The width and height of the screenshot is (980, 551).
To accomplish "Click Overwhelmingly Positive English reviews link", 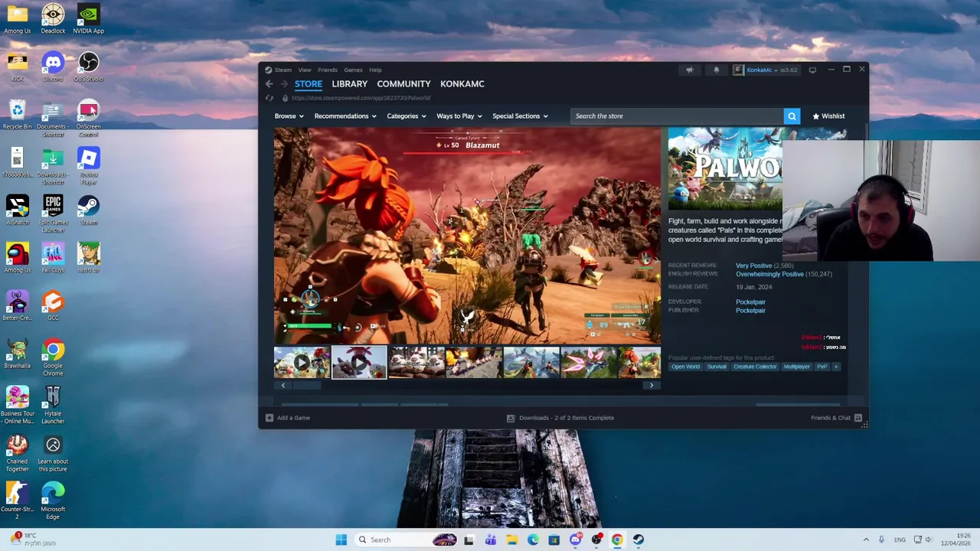I will pos(769,274).
